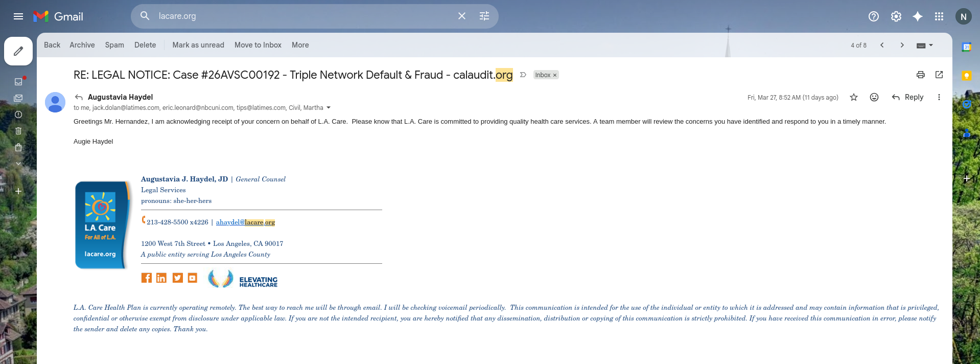Remove the Inbox label from conversation
Screen dimensions: 980x364
coord(555,75)
